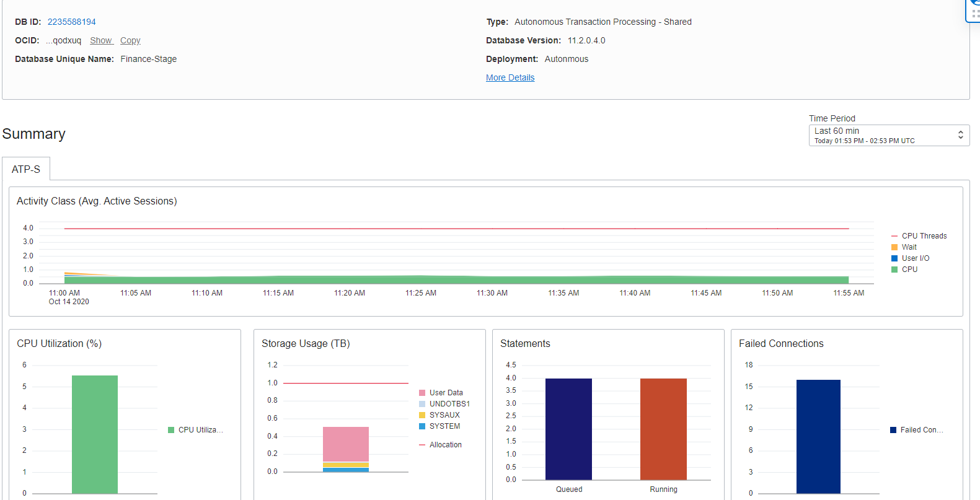Select the Queued statements bar
980x500 pixels.
pyautogui.click(x=568, y=429)
